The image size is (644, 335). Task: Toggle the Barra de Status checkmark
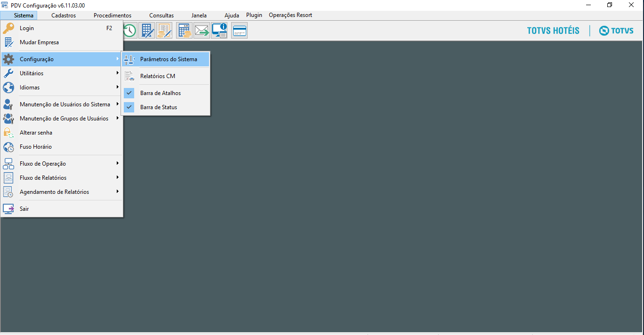[129, 107]
